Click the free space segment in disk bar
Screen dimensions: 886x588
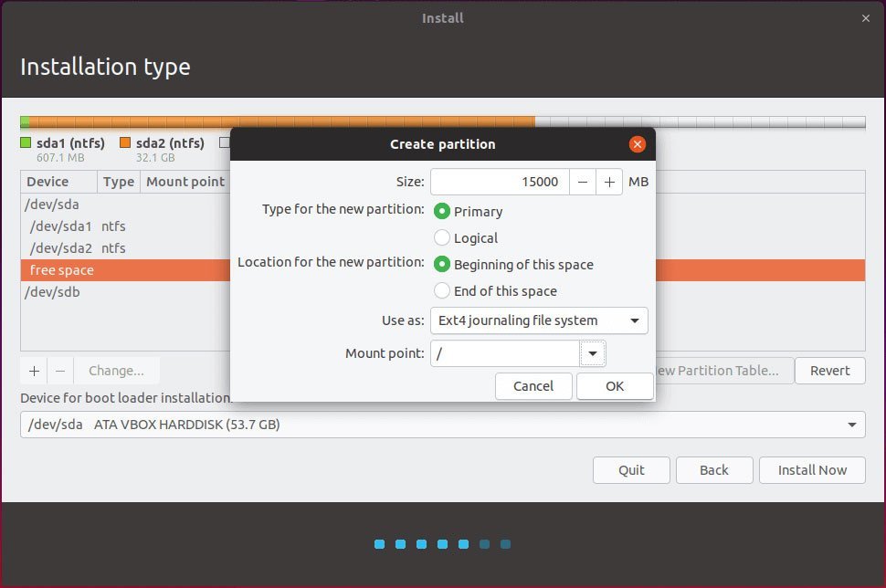coord(700,121)
